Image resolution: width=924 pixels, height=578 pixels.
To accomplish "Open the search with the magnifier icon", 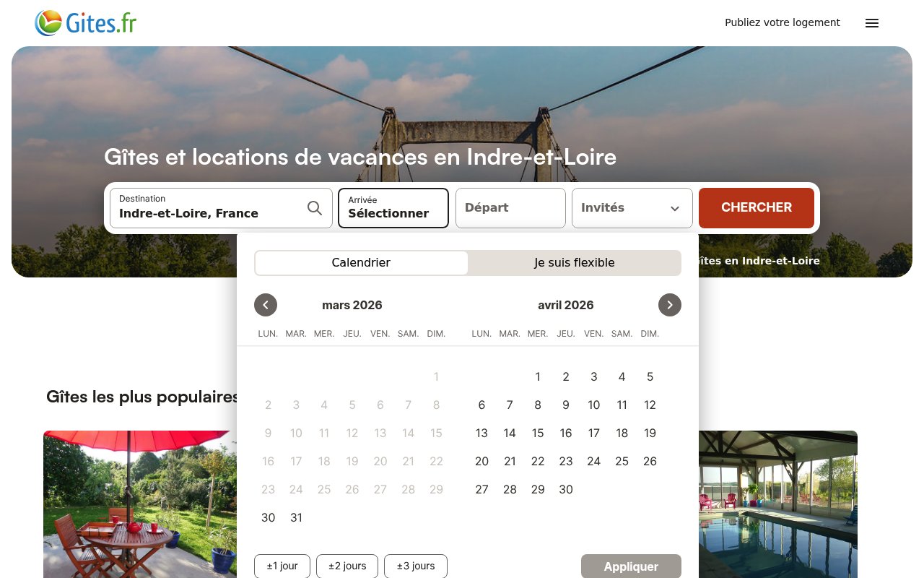I will (315, 207).
